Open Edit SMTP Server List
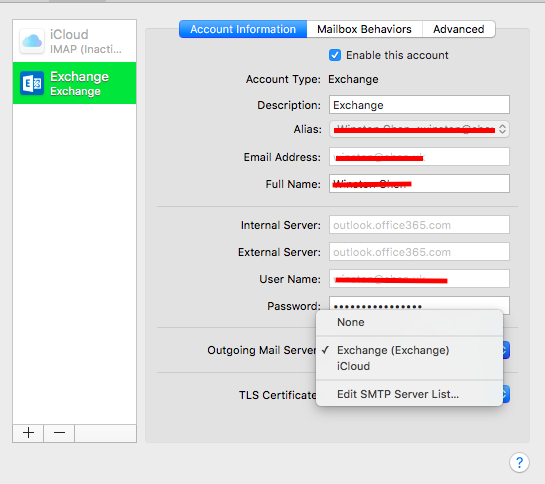Viewport: 545px width, 484px height. pyautogui.click(x=409, y=394)
